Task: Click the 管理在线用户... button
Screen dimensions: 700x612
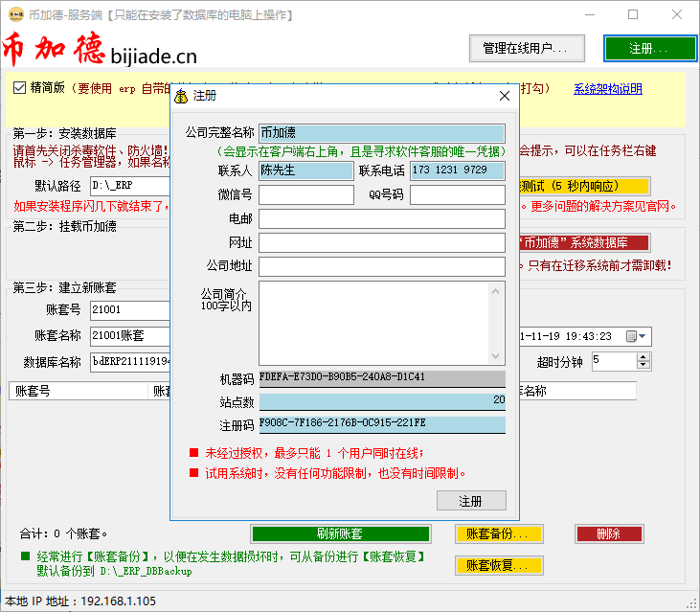Action: pos(526,48)
